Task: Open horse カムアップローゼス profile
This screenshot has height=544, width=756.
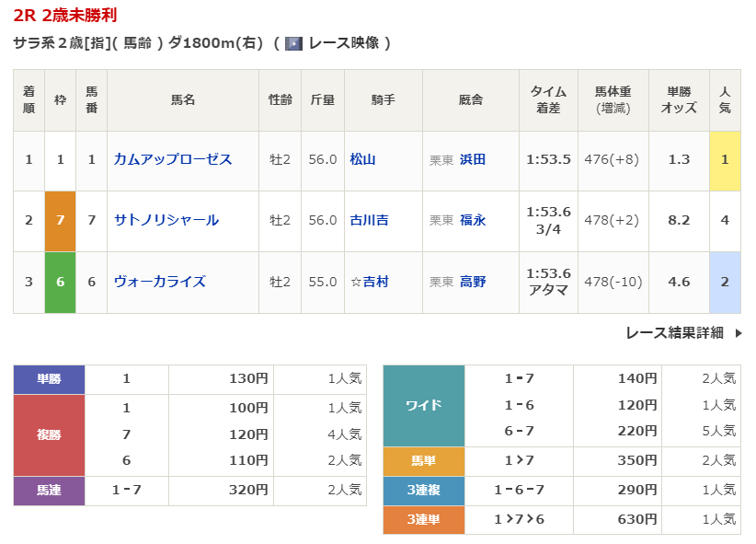Action: click(172, 159)
